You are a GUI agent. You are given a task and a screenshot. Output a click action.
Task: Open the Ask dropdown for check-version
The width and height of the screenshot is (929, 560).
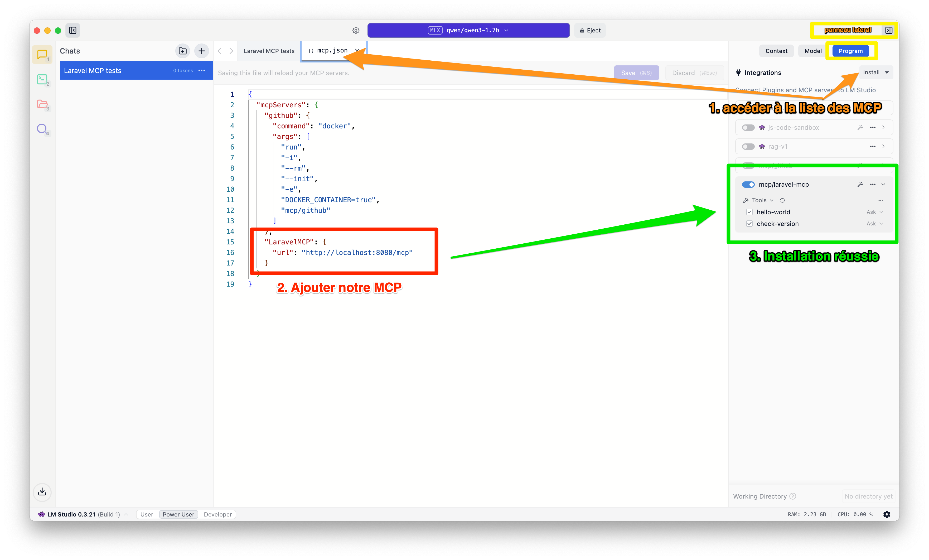(875, 224)
